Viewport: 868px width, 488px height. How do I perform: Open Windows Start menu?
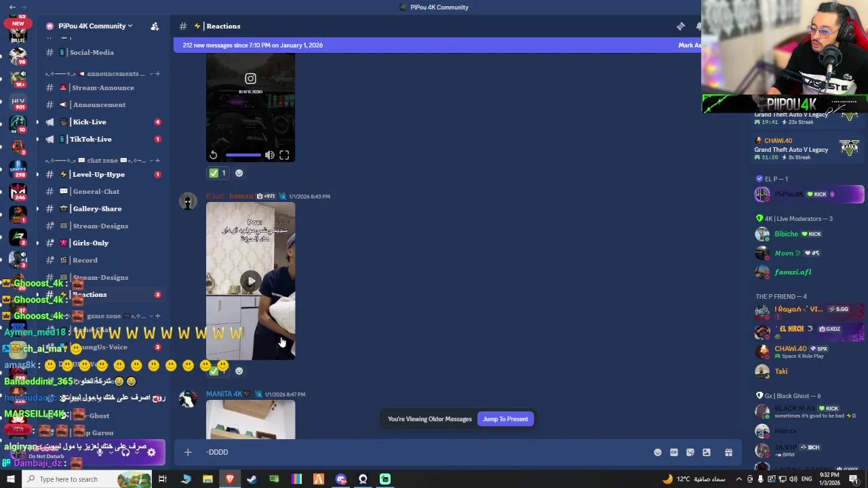(x=10, y=479)
